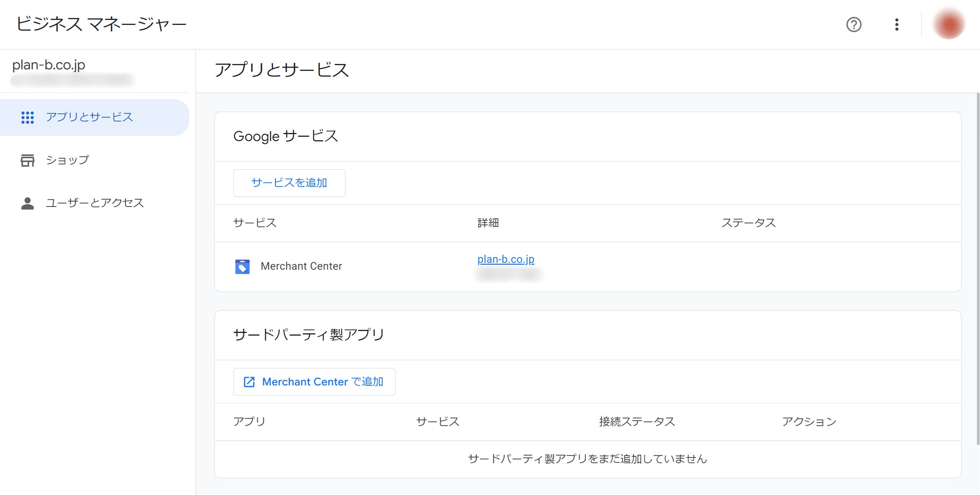
Task: Click the user account avatar
Action: tap(949, 25)
